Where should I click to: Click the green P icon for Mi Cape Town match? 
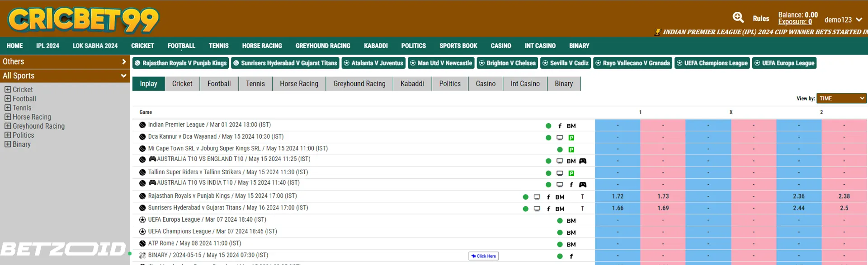pos(571,149)
